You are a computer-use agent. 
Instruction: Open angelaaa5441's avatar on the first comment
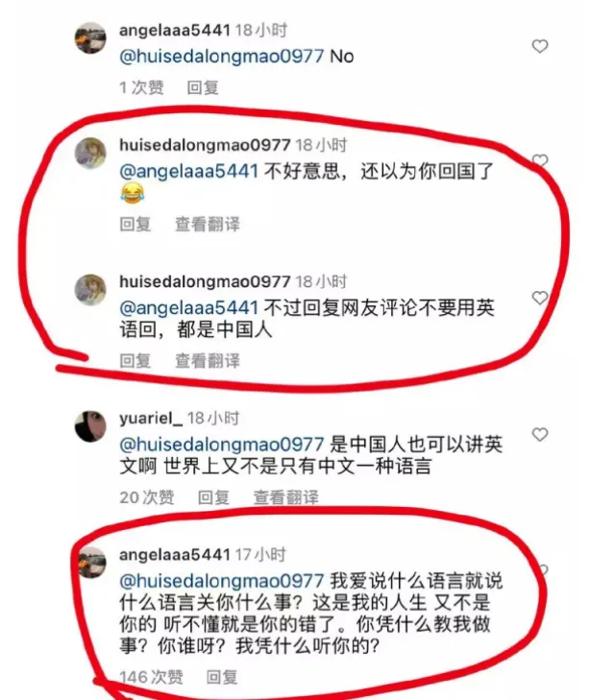pyautogui.click(x=90, y=38)
